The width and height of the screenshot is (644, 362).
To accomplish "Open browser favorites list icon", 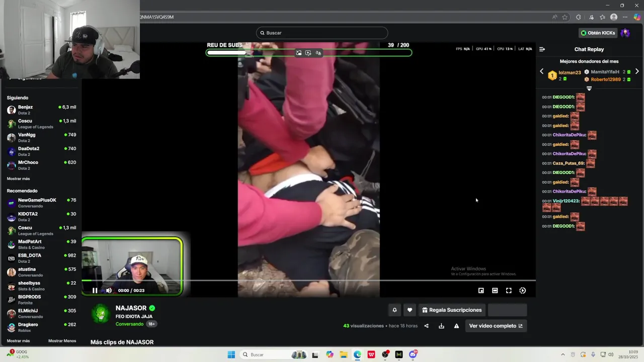I will 603,17.
